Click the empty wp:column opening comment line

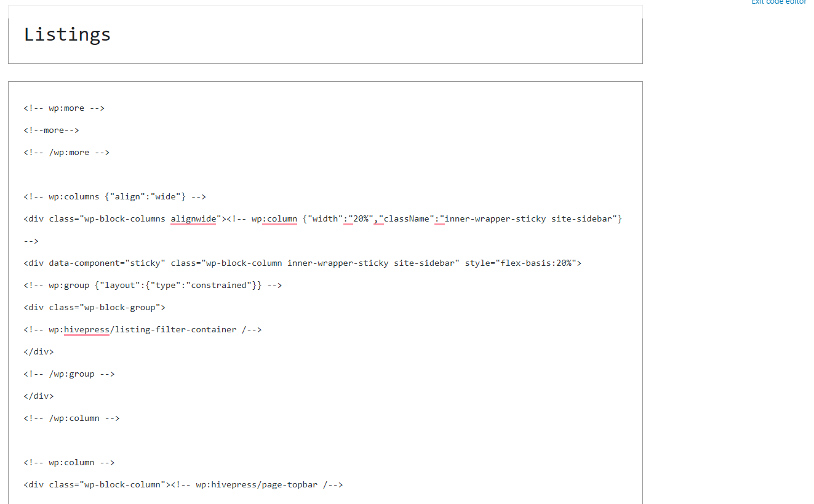(x=69, y=463)
